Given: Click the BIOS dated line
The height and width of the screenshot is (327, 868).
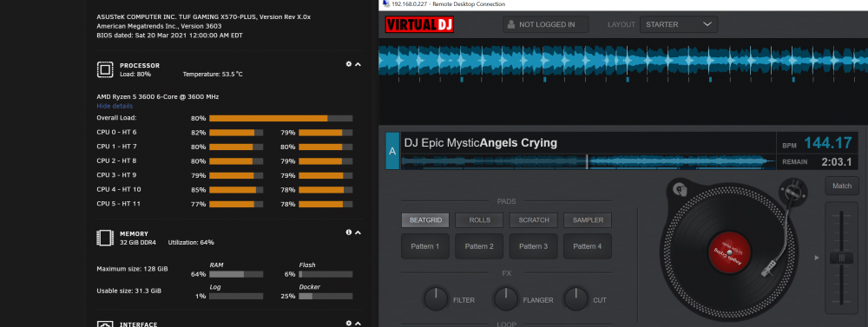Looking at the screenshot, I should [x=169, y=35].
